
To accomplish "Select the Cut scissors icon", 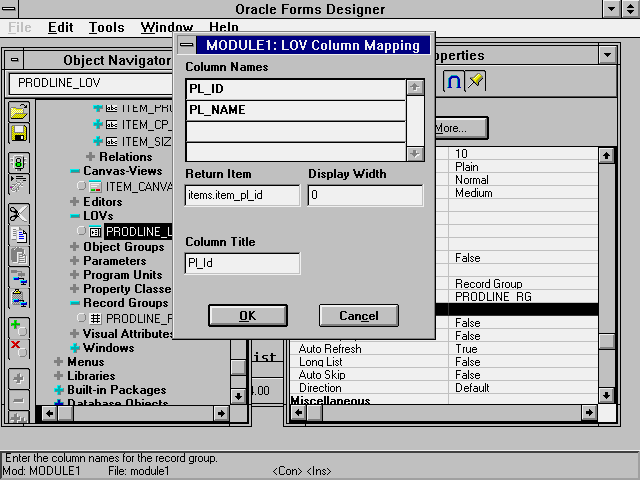I will [19, 213].
